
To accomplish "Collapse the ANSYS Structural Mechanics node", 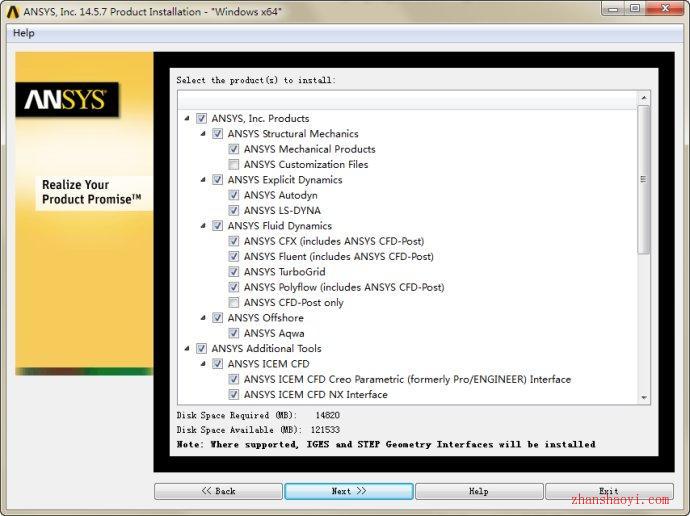I will pyautogui.click(x=203, y=133).
